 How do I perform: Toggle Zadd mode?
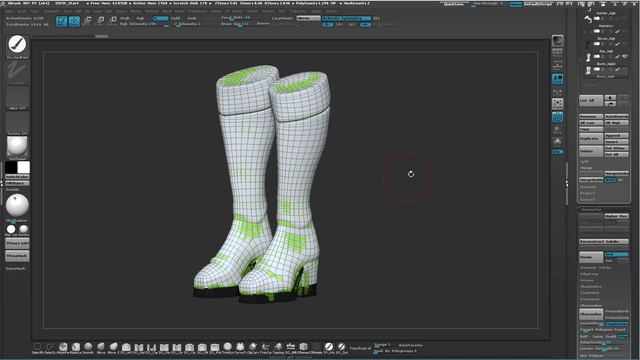tap(176, 18)
